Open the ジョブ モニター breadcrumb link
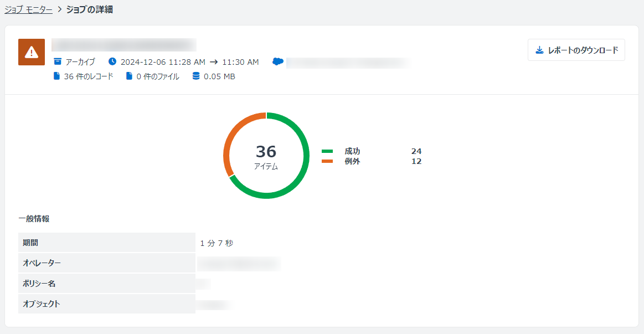 [28, 9]
